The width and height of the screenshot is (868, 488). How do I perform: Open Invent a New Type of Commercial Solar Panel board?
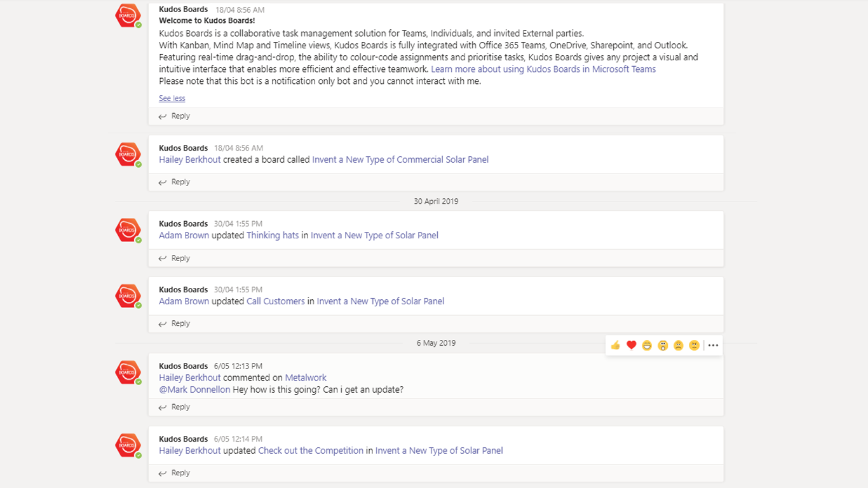pos(400,160)
